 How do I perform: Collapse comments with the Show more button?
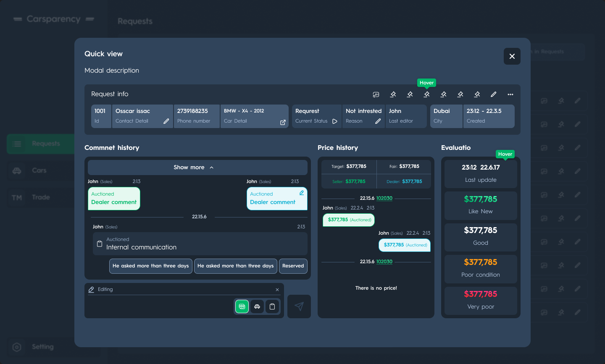197,168
